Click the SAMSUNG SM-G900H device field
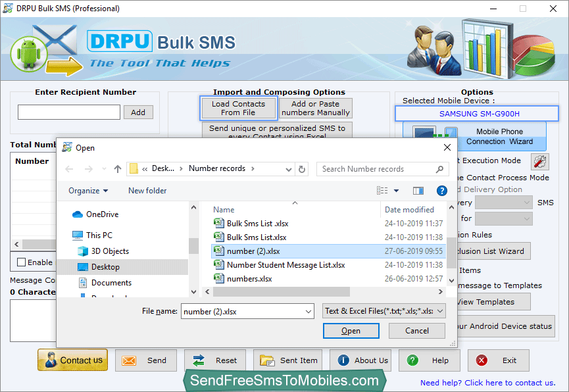 [x=476, y=114]
